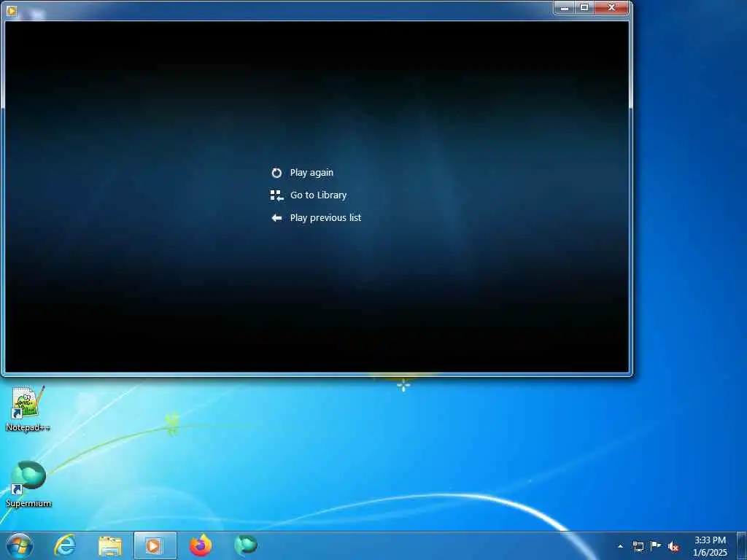The width and height of the screenshot is (747, 560).
Task: Click the Play again circular arrow icon
Action: tap(276, 173)
